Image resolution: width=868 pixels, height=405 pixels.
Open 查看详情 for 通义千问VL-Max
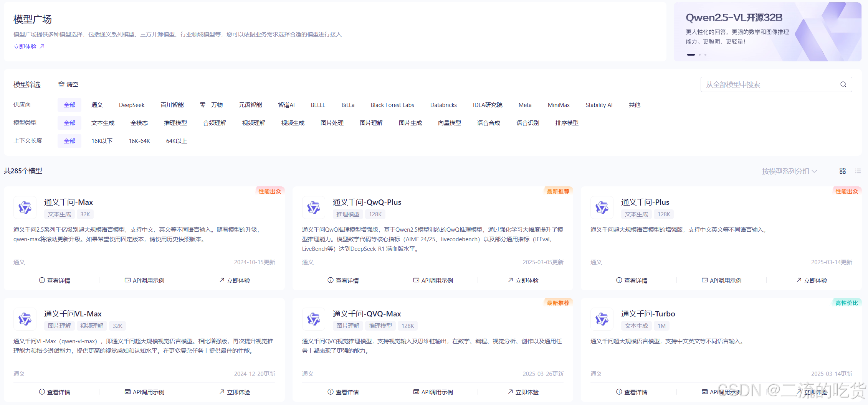[x=55, y=392]
